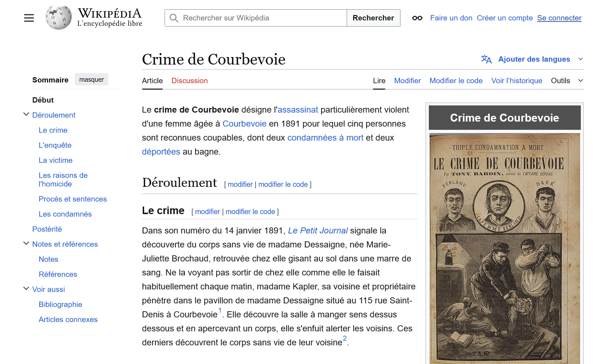Hide the Sommaire table of contents
607x364 pixels.
[x=91, y=79]
